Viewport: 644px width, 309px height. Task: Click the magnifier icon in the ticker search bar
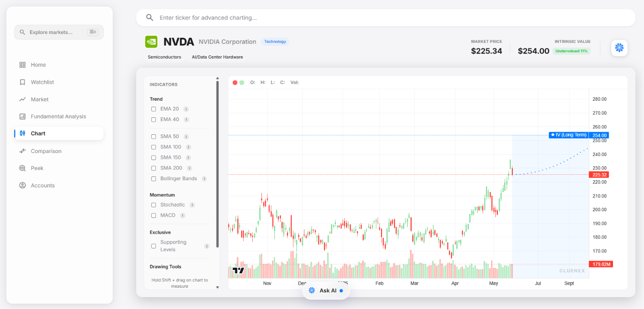click(x=149, y=17)
